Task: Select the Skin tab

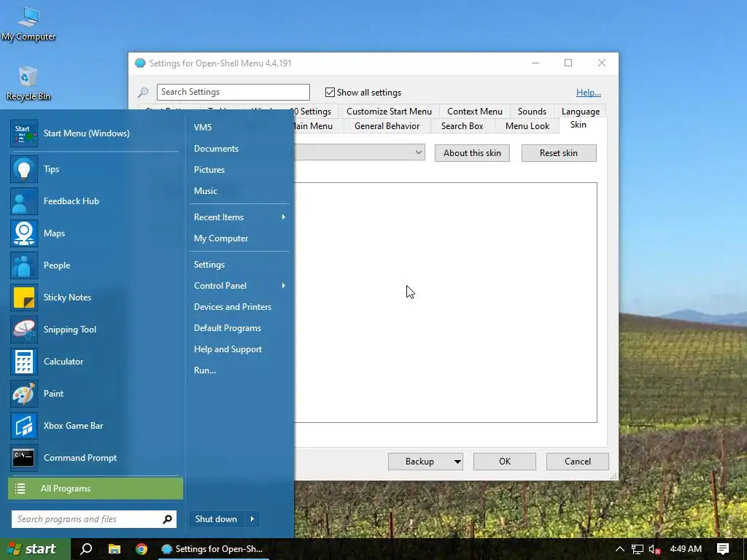Action: tap(578, 124)
